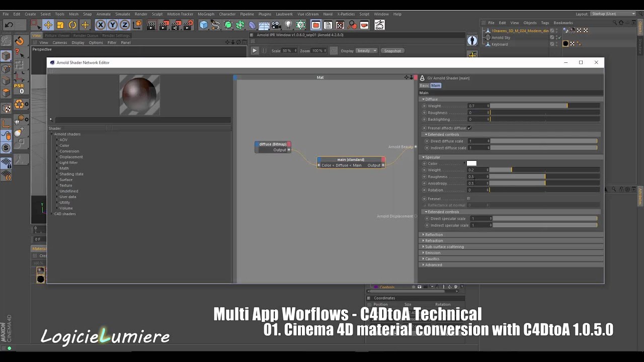The height and width of the screenshot is (362, 644).
Task: Switch to the Picture Viewer tab
Action: click(x=57, y=36)
